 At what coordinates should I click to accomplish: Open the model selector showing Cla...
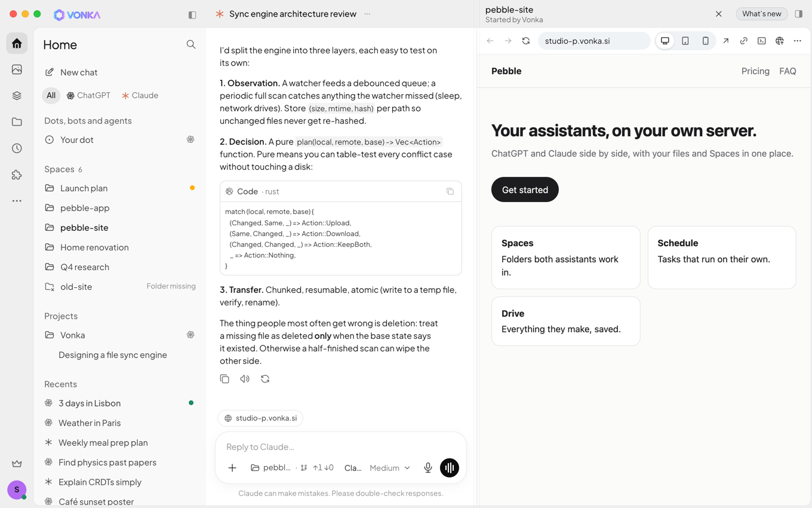click(x=353, y=468)
